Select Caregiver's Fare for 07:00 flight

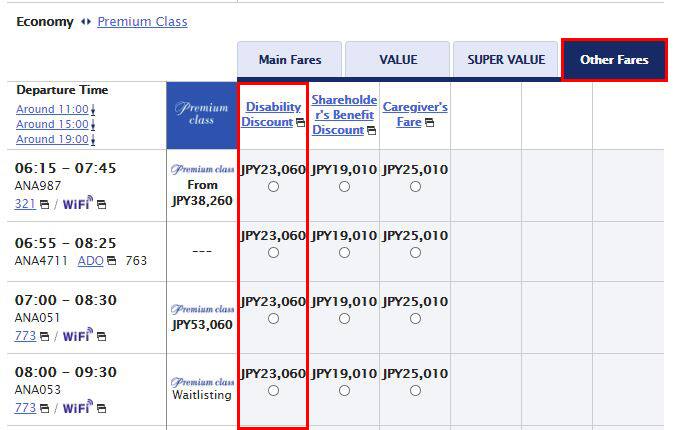[415, 319]
